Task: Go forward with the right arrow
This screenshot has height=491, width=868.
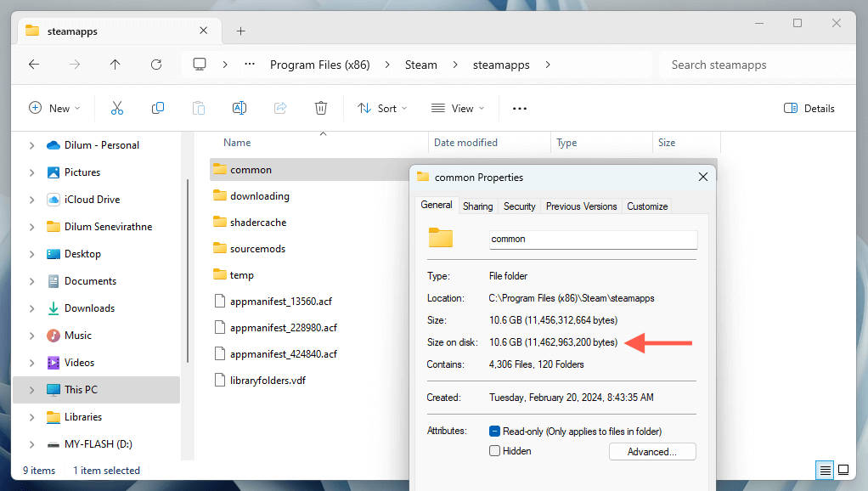Action: click(74, 65)
